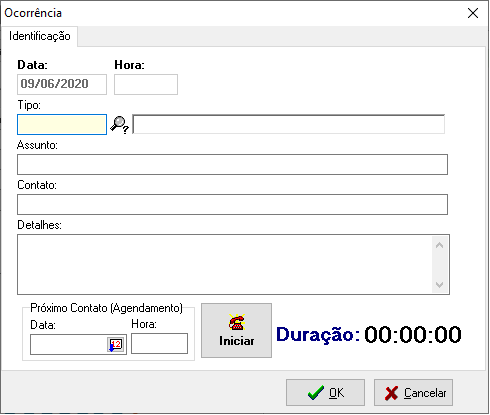Screen dimensions: 490x415
Task: Click the Data field showing 09/06/2020
Action: [62, 84]
